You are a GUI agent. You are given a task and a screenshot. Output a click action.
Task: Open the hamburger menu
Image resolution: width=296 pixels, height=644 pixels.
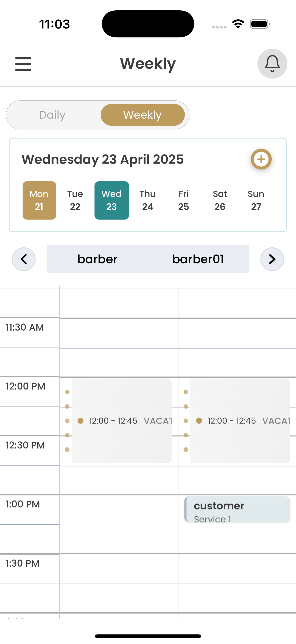tap(23, 64)
